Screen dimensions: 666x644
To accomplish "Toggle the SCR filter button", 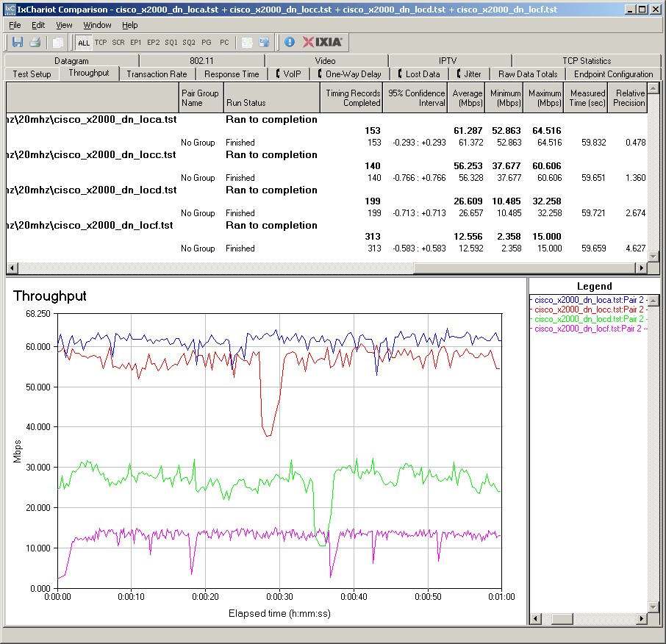I will [118, 43].
